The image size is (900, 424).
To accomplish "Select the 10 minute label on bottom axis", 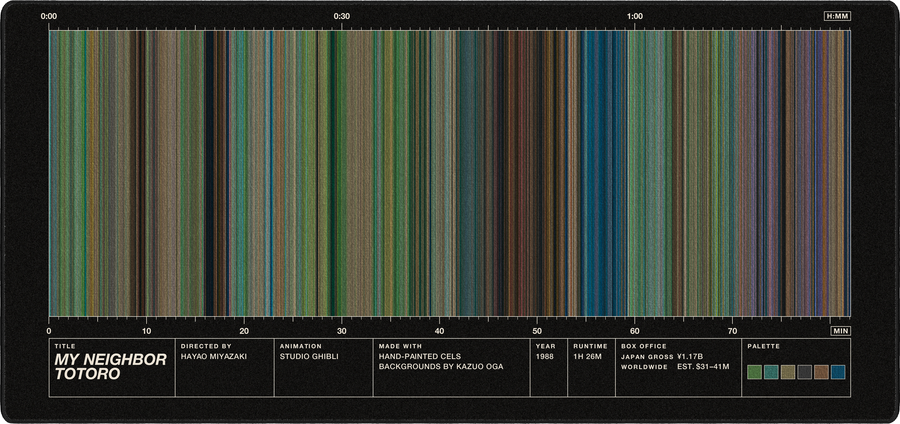I will point(146,331).
